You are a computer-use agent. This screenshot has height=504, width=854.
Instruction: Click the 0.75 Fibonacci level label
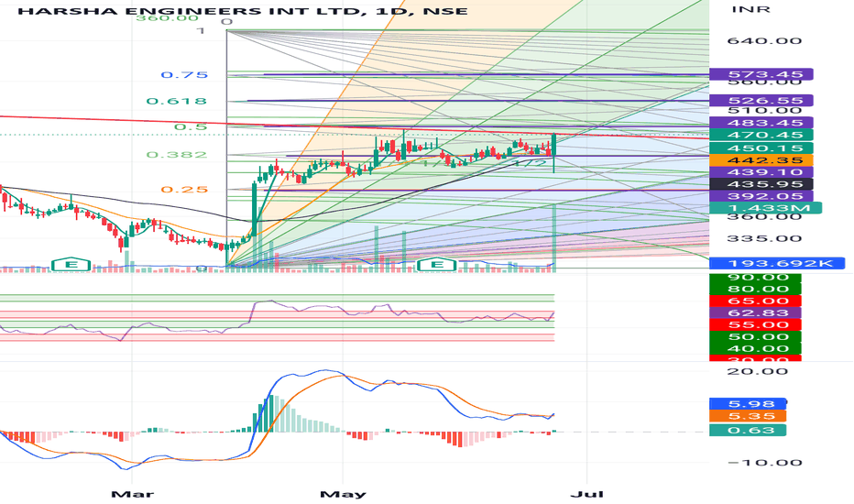184,74
